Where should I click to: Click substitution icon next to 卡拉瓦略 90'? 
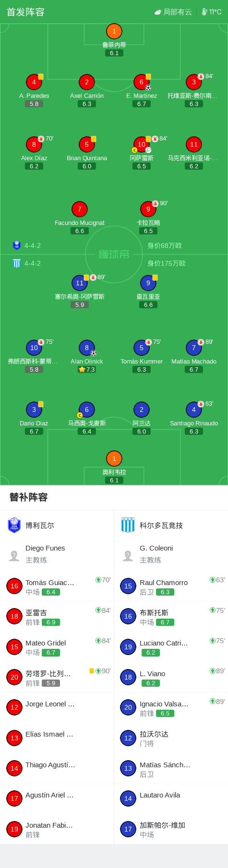[155, 203]
